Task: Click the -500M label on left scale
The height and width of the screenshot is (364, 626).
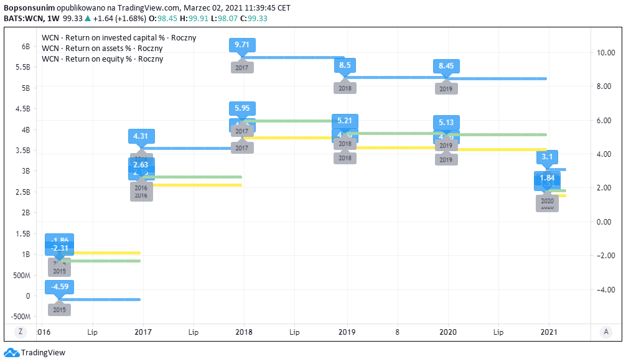Action: click(x=21, y=317)
